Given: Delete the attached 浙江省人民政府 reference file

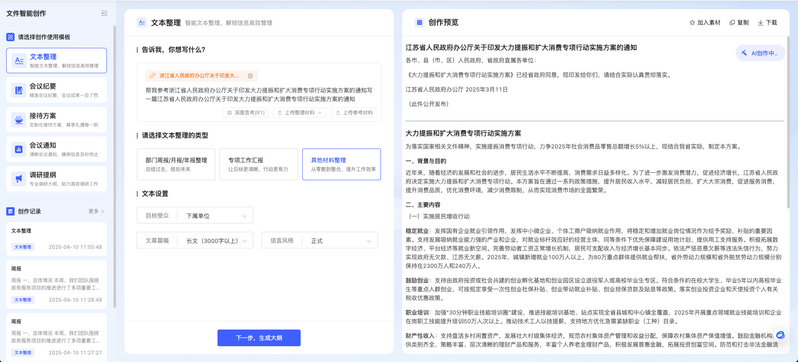Looking at the screenshot, I should [250, 76].
